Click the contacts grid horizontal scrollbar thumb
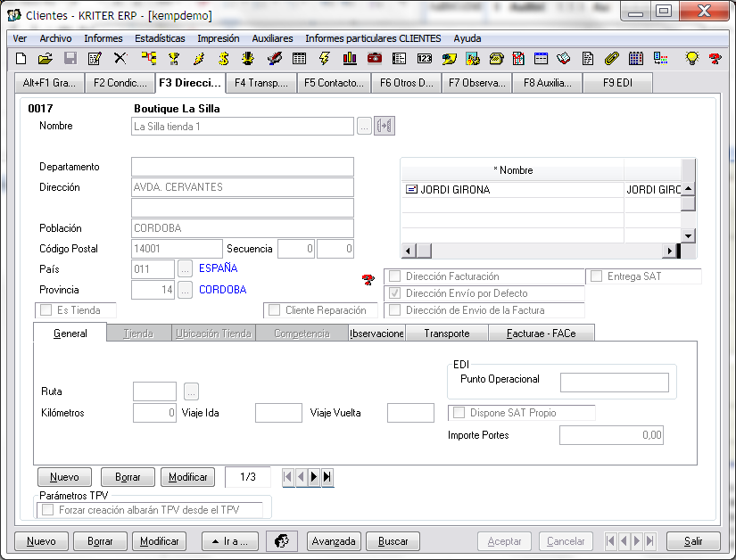The image size is (736, 560). click(x=424, y=251)
